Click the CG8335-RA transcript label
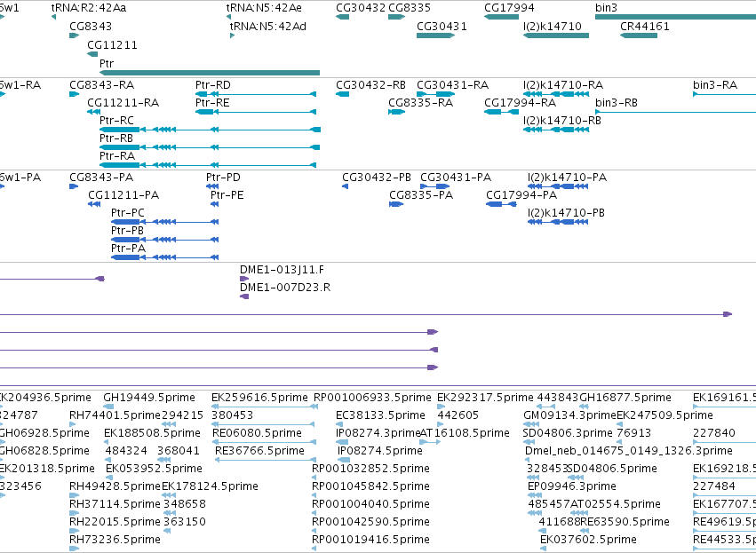756x553 pixels. click(420, 103)
